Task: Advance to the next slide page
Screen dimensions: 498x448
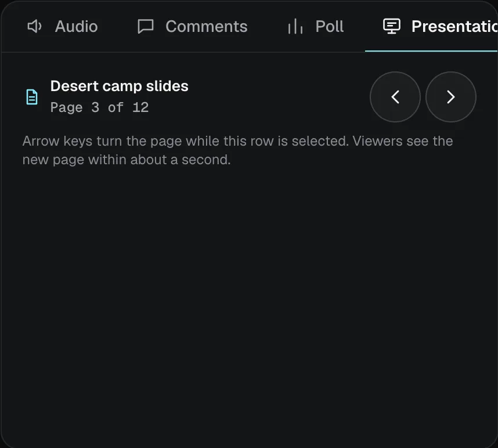Action: point(450,97)
